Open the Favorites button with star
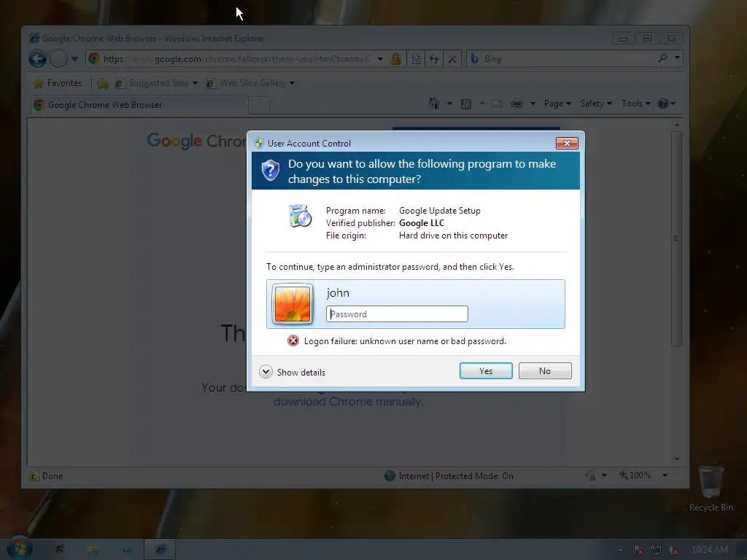Image resolution: width=747 pixels, height=560 pixels. (57, 83)
